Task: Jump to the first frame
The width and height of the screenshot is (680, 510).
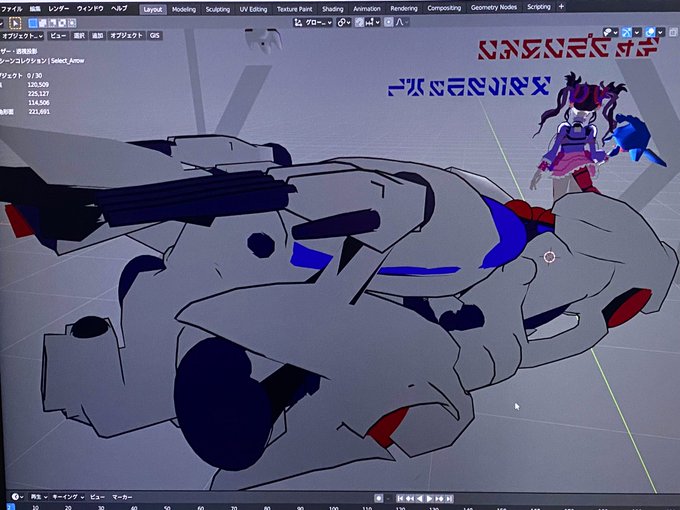Action: (400, 499)
